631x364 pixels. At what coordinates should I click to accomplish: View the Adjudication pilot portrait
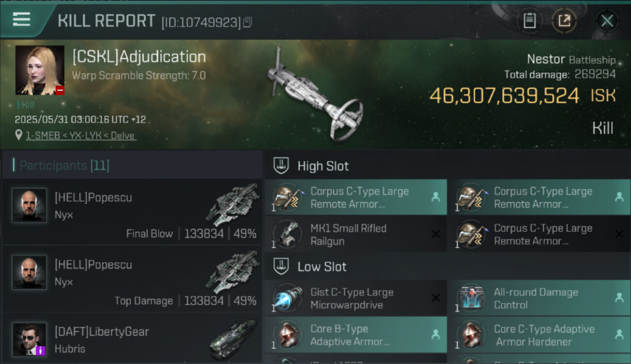pyautogui.click(x=40, y=70)
